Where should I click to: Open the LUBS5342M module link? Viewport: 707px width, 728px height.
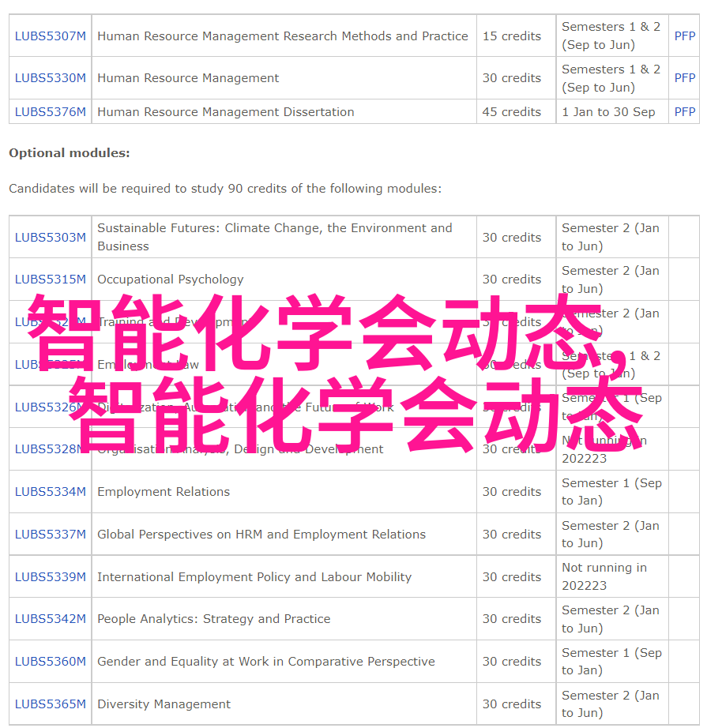[51, 619]
